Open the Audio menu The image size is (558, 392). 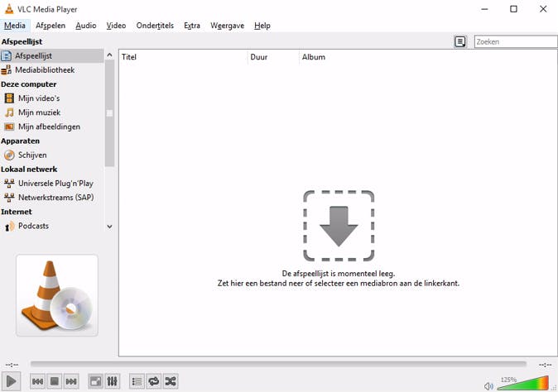[x=86, y=26]
